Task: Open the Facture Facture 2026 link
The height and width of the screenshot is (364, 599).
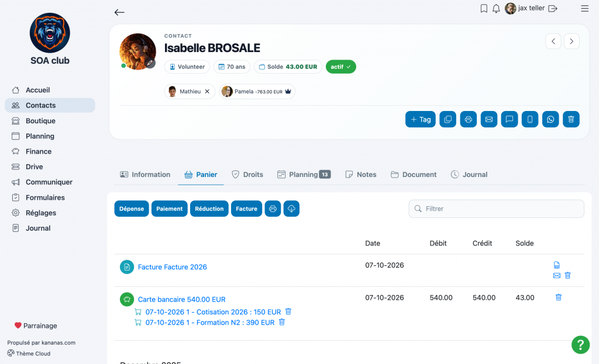Action: [x=173, y=267]
